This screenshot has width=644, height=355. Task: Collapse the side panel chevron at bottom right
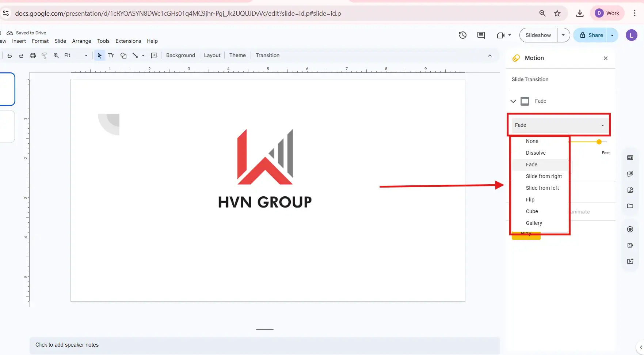641,347
